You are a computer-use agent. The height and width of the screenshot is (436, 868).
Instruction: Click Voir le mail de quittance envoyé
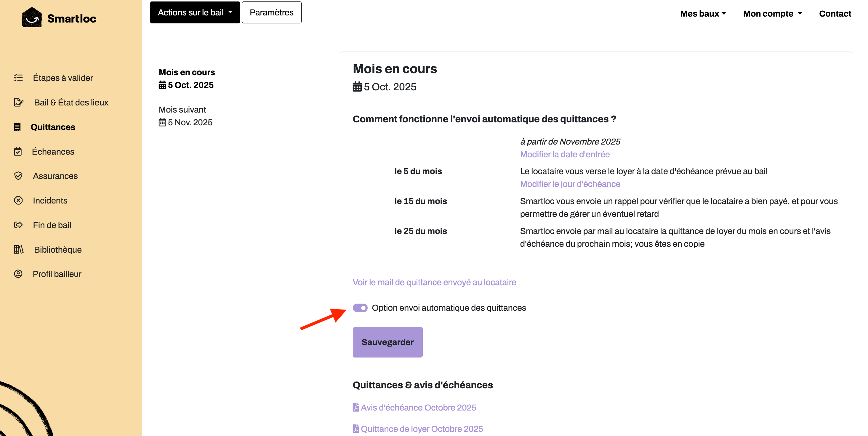[x=434, y=282]
